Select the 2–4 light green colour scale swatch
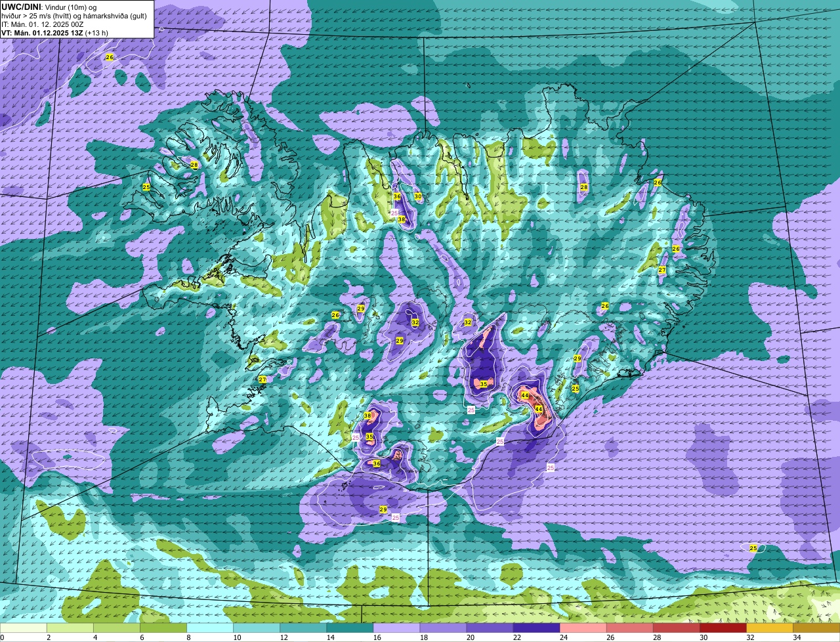Screen dimensions: 840x642 70,628
